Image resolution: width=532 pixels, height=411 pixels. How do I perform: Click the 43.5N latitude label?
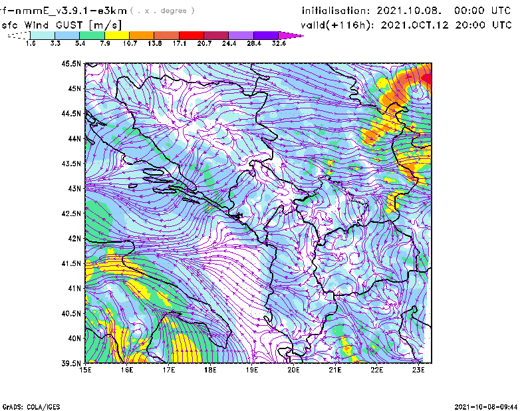71,164
